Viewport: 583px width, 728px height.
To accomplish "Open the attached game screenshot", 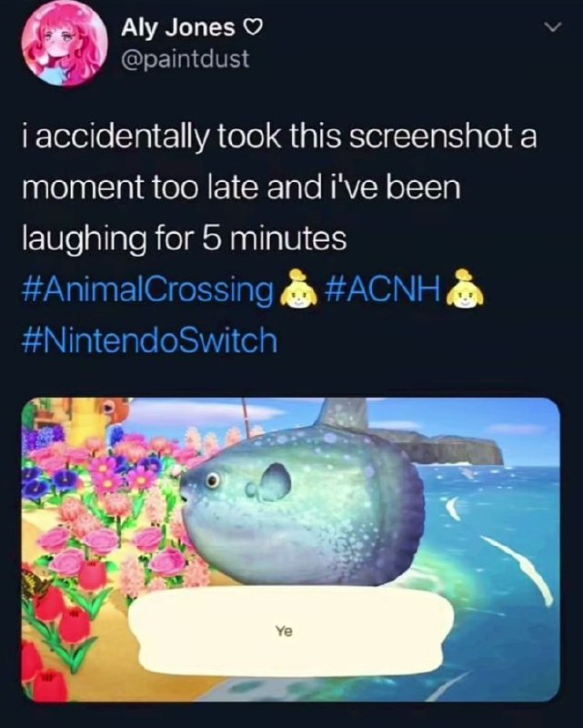I will click(291, 550).
